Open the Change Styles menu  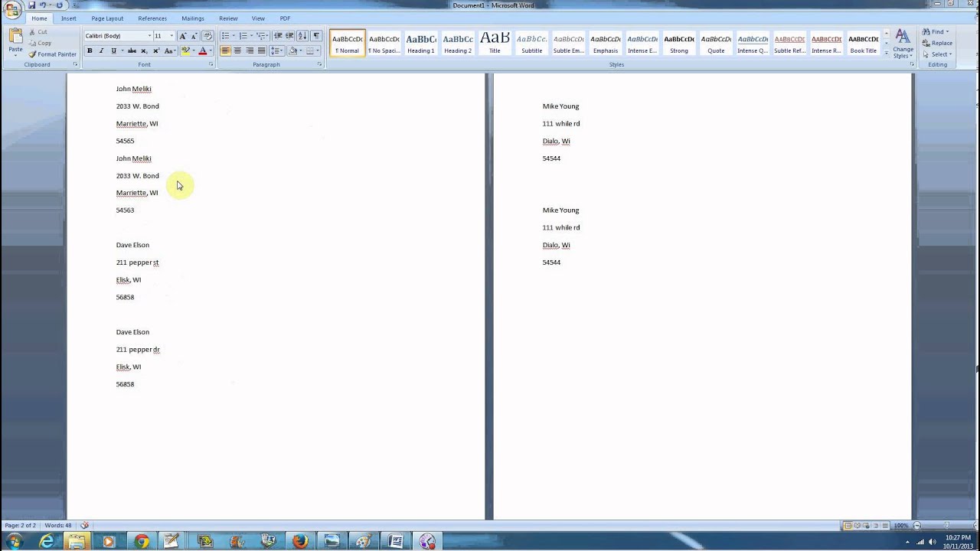(x=903, y=44)
